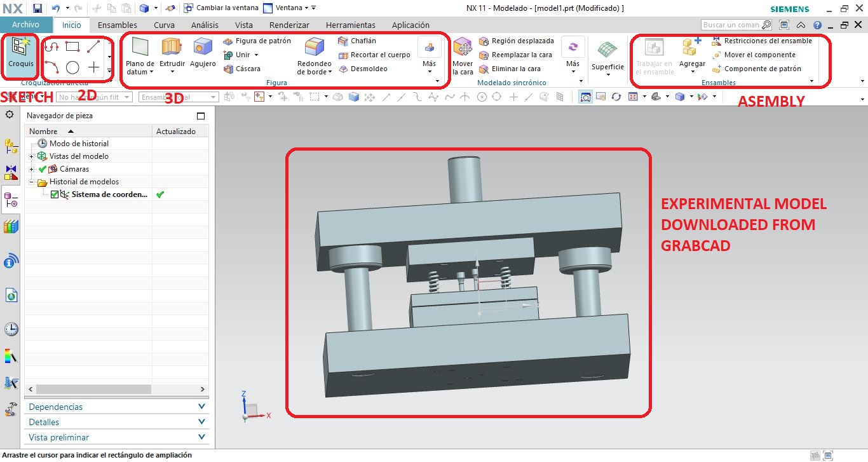Click the Extrudir tool icon
The height and width of the screenshot is (462, 868).
(x=172, y=47)
